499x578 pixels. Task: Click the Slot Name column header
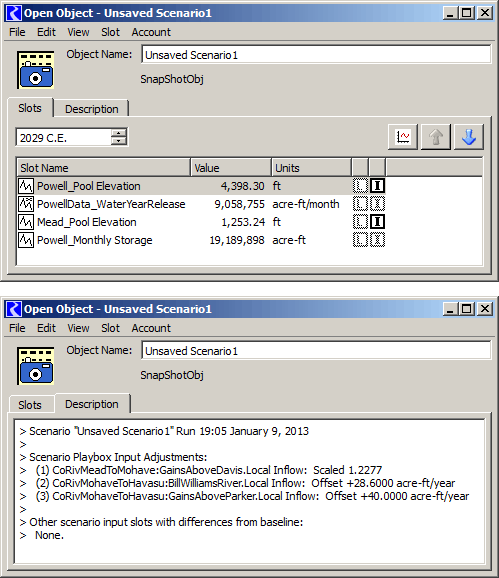(104, 168)
